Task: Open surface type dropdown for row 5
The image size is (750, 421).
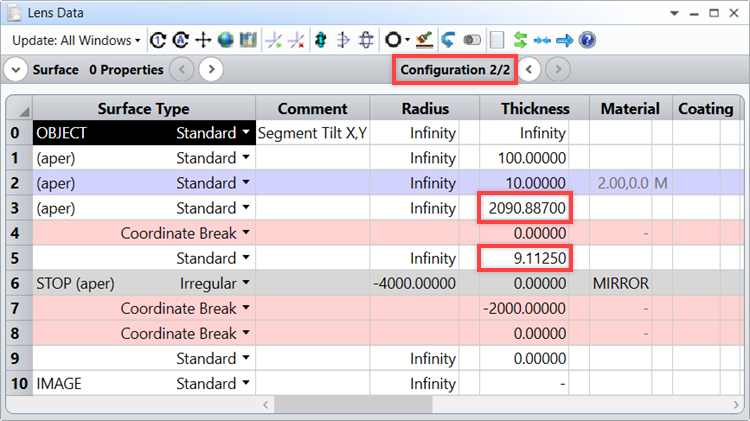Action: [246, 257]
